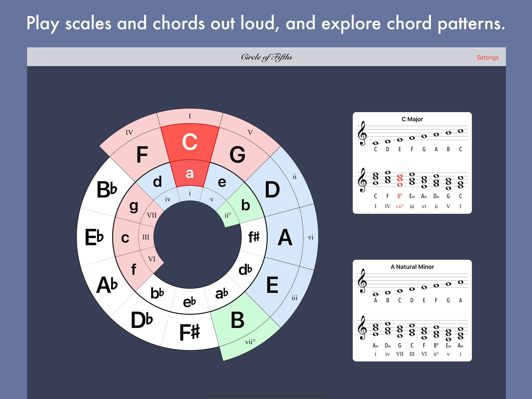This screenshot has height=399, width=532.
Task: Open Settings in the top bar
Action: [487, 57]
